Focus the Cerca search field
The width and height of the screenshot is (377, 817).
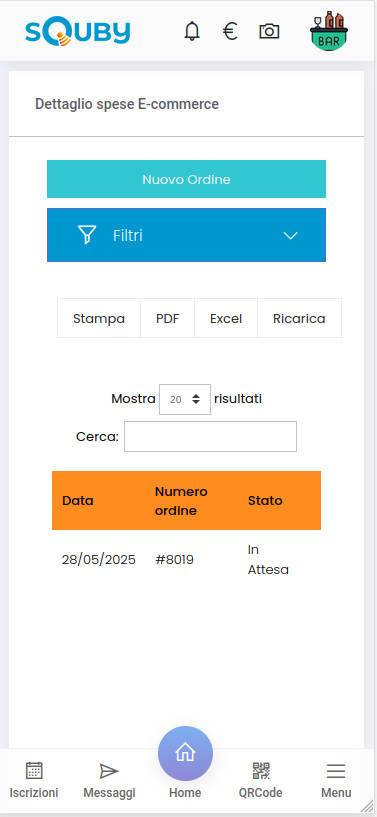210,437
